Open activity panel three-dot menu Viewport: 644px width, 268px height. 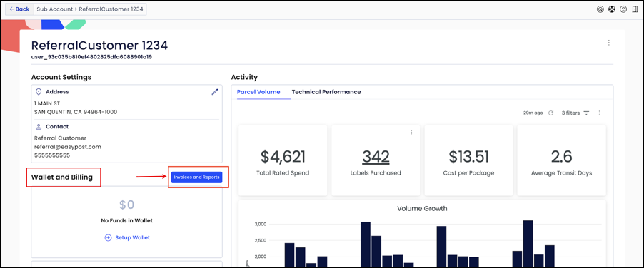[x=600, y=113]
